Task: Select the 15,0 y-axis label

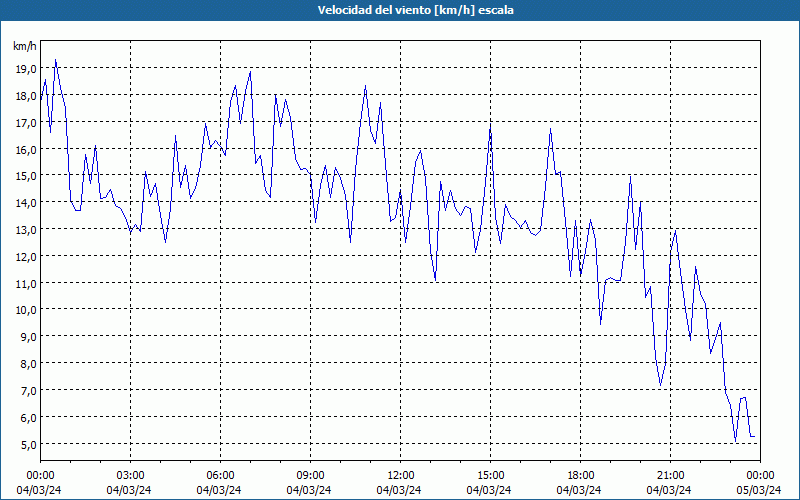Action: (26, 176)
